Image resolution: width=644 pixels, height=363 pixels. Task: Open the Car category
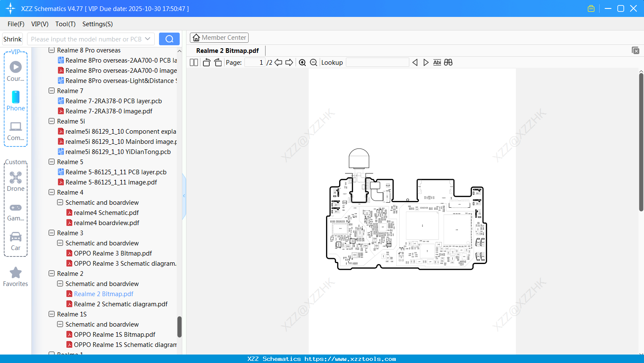(16, 241)
